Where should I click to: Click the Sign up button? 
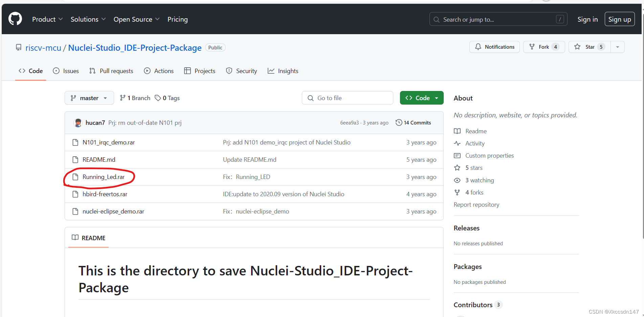(x=619, y=19)
